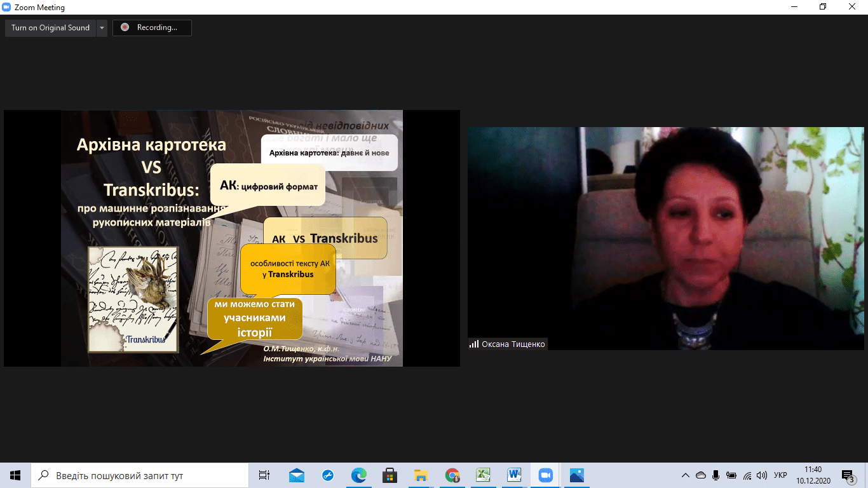Image resolution: width=868 pixels, height=488 pixels.
Task: Click the Оксана Тищенко name label
Action: coord(513,344)
